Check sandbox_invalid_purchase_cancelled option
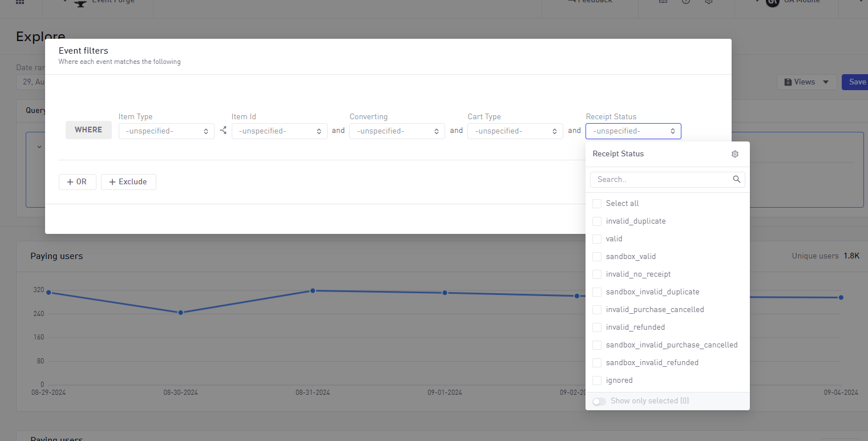The height and width of the screenshot is (441, 868). coord(597,345)
